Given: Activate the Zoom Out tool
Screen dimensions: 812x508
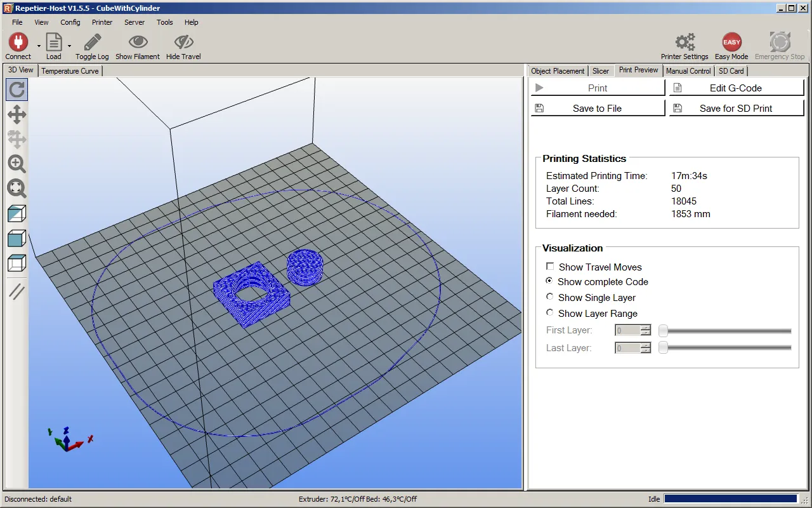Looking at the screenshot, I should pos(16,189).
